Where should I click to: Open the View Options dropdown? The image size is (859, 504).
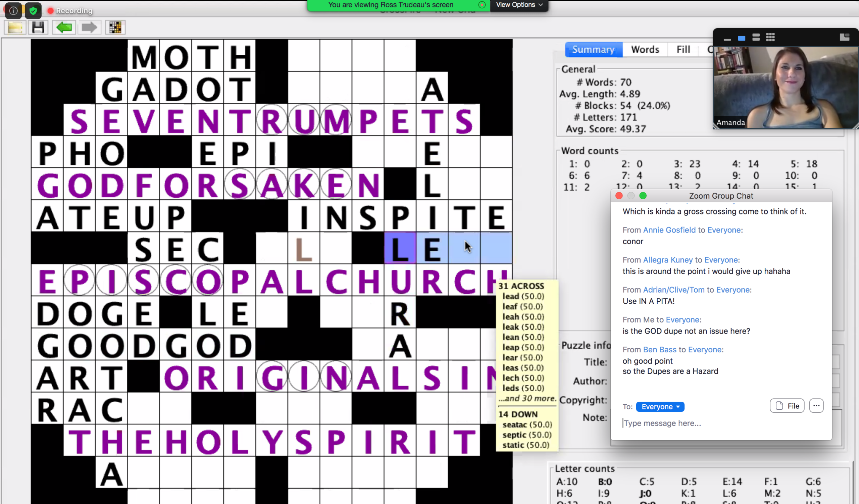coord(519,5)
